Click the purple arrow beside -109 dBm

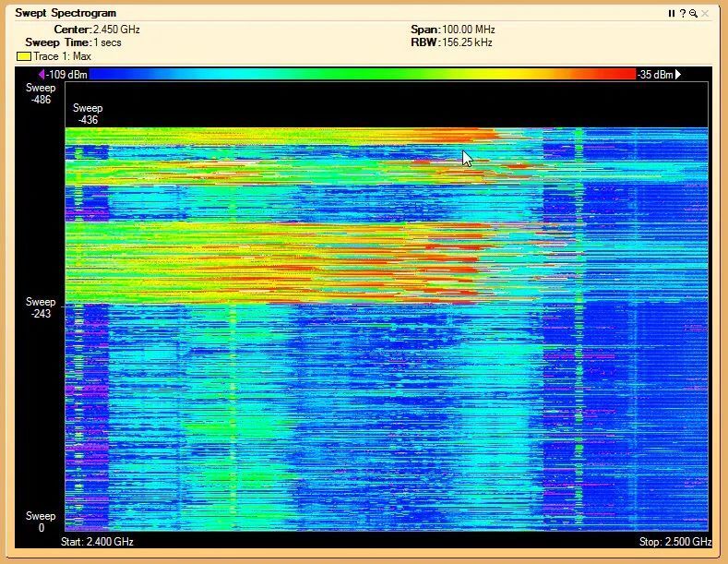[42, 74]
